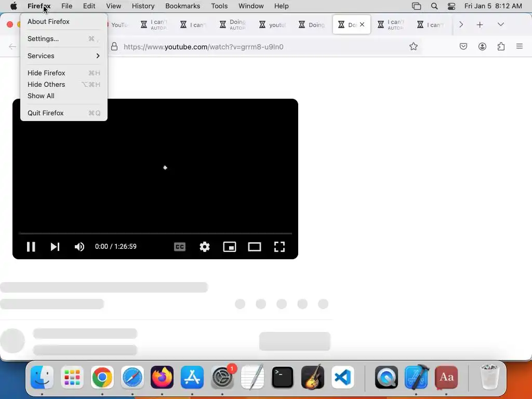
Task: Close the active tab with X
Action: coord(362,24)
